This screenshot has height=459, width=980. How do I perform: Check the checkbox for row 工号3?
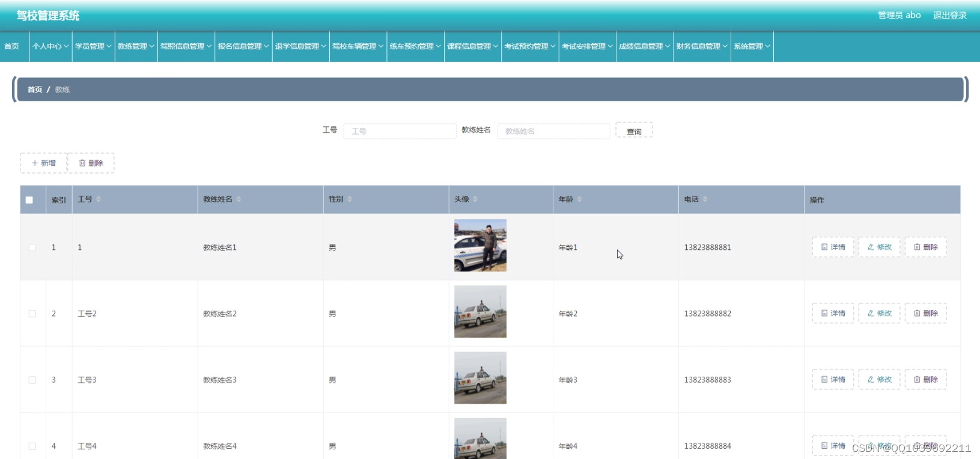(32, 380)
